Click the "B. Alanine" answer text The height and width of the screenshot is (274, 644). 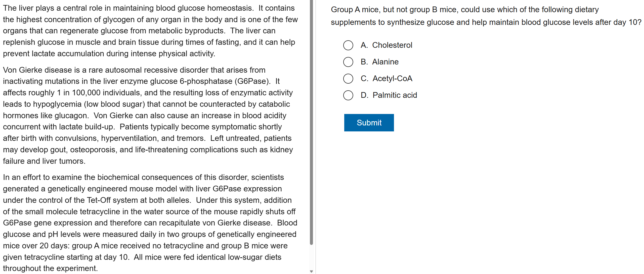[380, 62]
